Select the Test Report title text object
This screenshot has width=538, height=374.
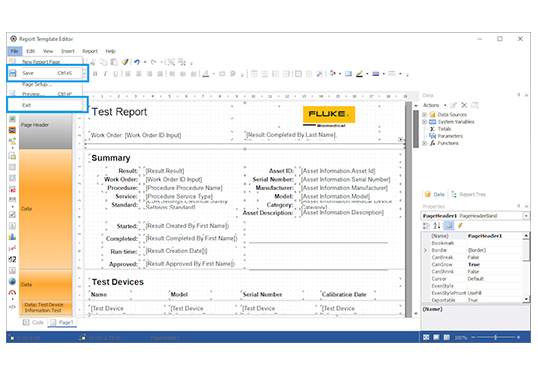click(x=119, y=112)
